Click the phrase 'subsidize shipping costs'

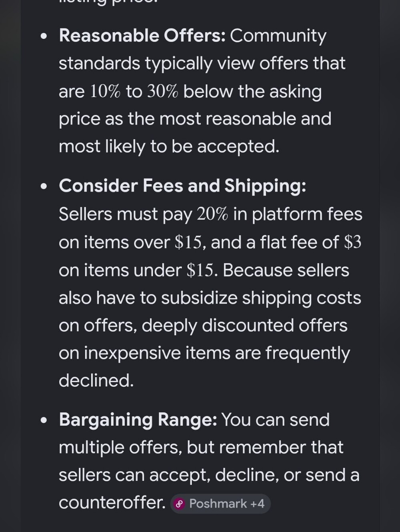(x=261, y=298)
